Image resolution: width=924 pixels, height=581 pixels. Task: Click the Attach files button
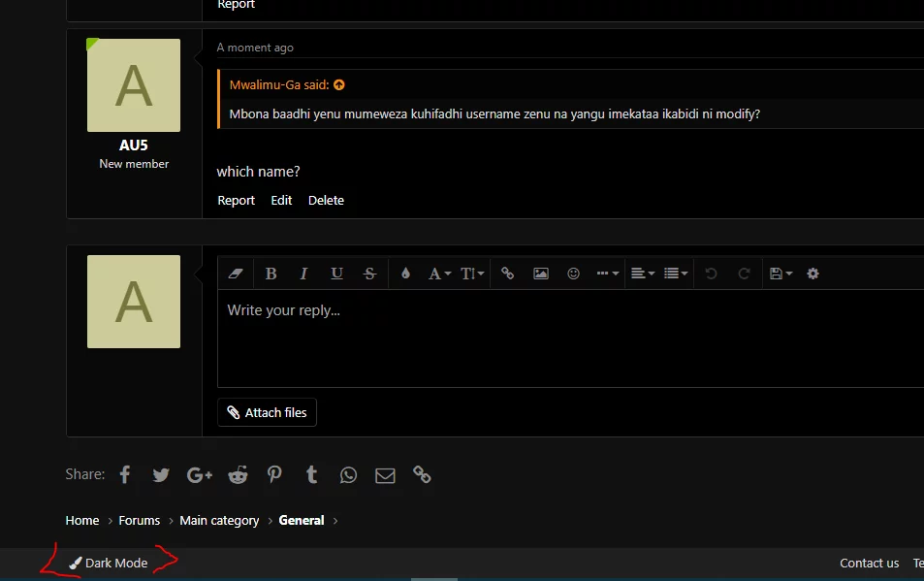[x=267, y=412]
